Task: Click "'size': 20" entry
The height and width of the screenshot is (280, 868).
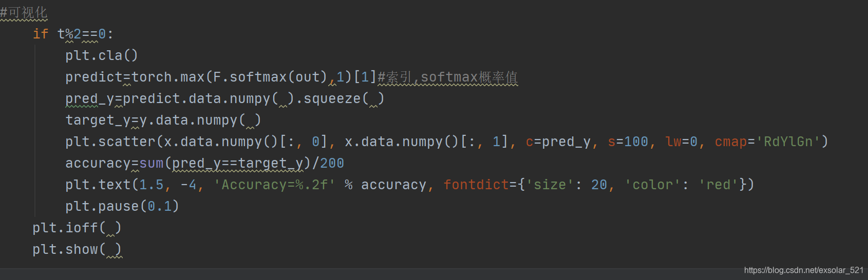Action: [567, 185]
